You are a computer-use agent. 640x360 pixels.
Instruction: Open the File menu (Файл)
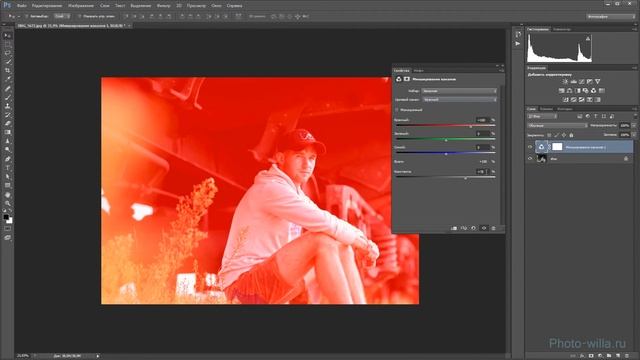pos(22,6)
